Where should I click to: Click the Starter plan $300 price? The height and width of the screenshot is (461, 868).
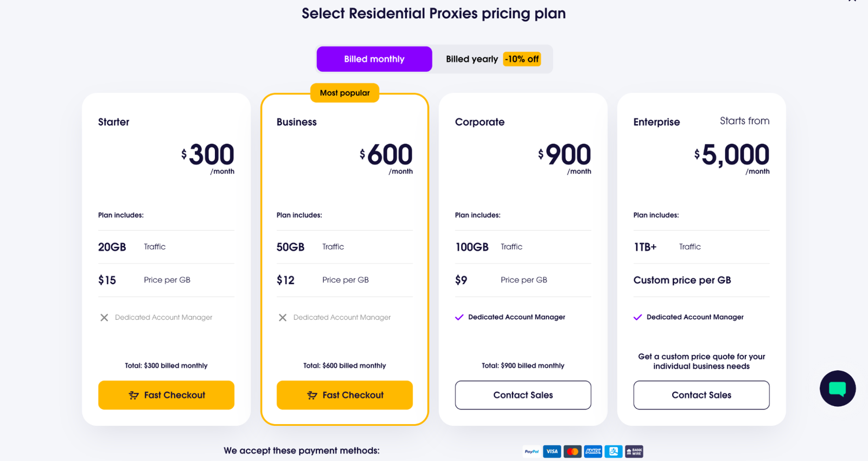(x=208, y=155)
